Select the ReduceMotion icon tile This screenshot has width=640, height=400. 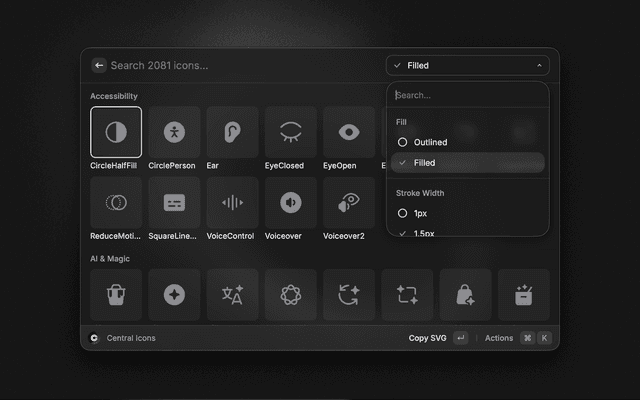pos(116,202)
